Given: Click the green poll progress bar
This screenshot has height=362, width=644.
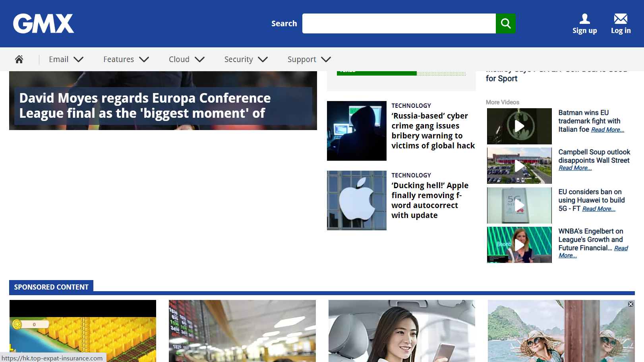Looking at the screenshot, I should (377, 73).
